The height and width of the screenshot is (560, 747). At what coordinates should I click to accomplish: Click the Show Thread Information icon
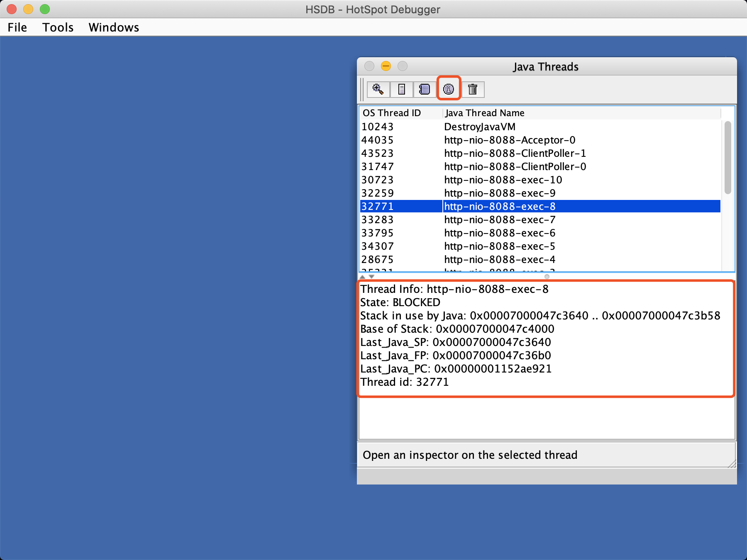click(449, 89)
